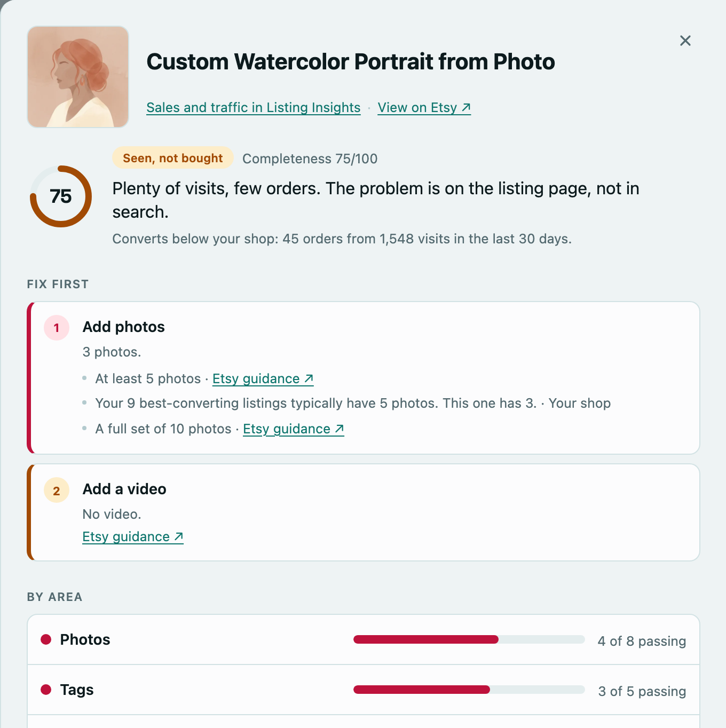Click the number 2 step badge

click(57, 490)
